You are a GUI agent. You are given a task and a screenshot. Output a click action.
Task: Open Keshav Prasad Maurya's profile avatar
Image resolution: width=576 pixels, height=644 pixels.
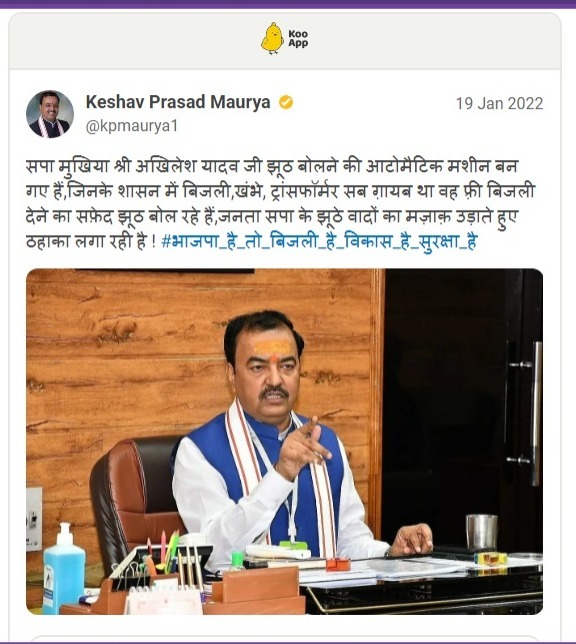tap(50, 114)
